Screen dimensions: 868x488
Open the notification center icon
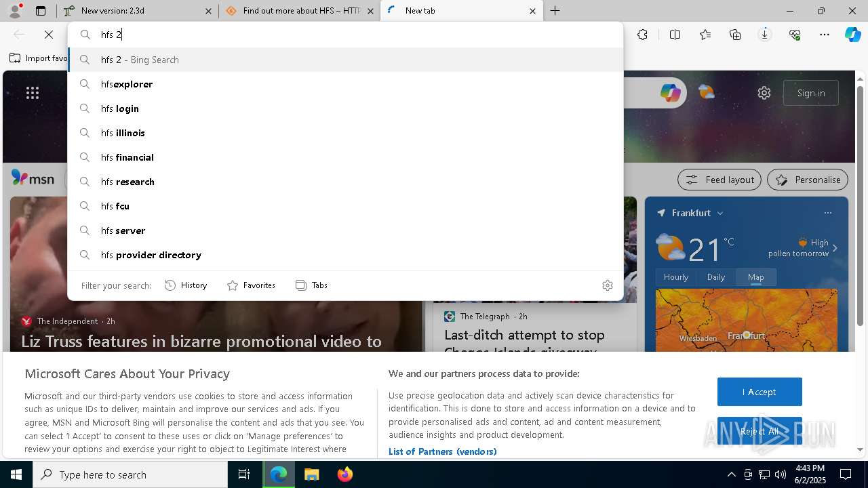pos(846,474)
